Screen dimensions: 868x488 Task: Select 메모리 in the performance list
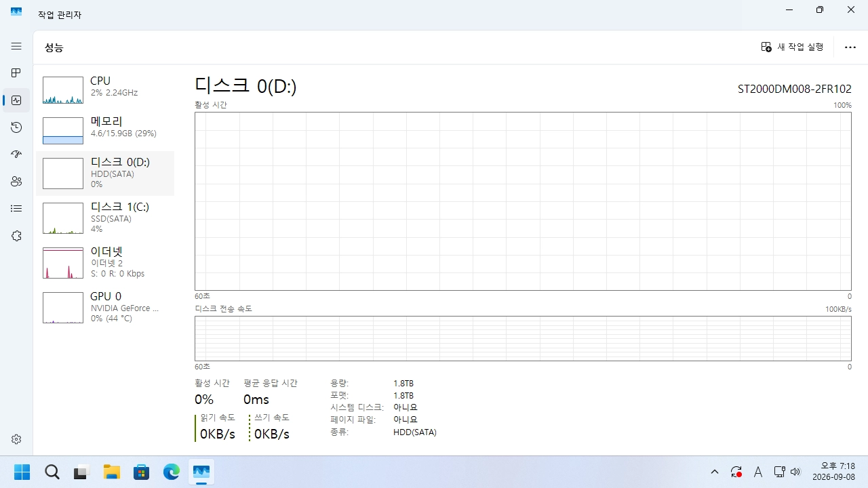coord(105,130)
